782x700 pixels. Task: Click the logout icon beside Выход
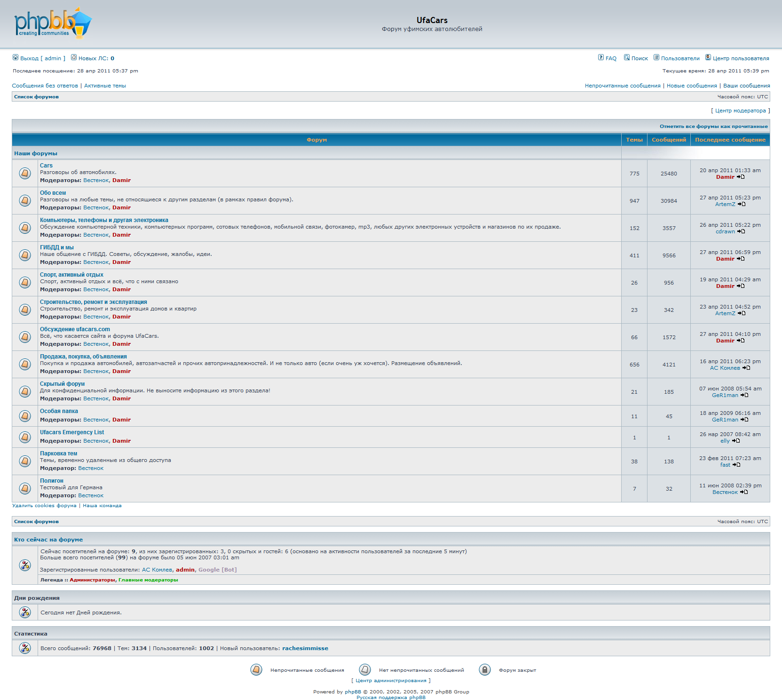pos(16,57)
